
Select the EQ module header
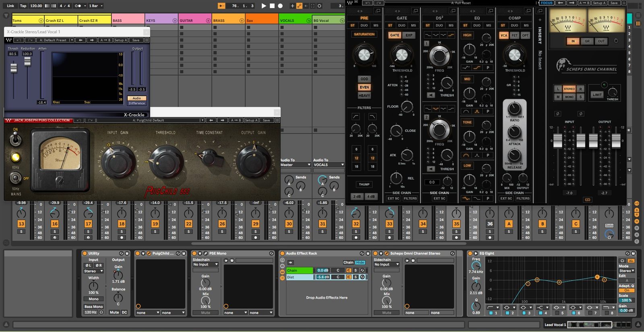tap(477, 18)
